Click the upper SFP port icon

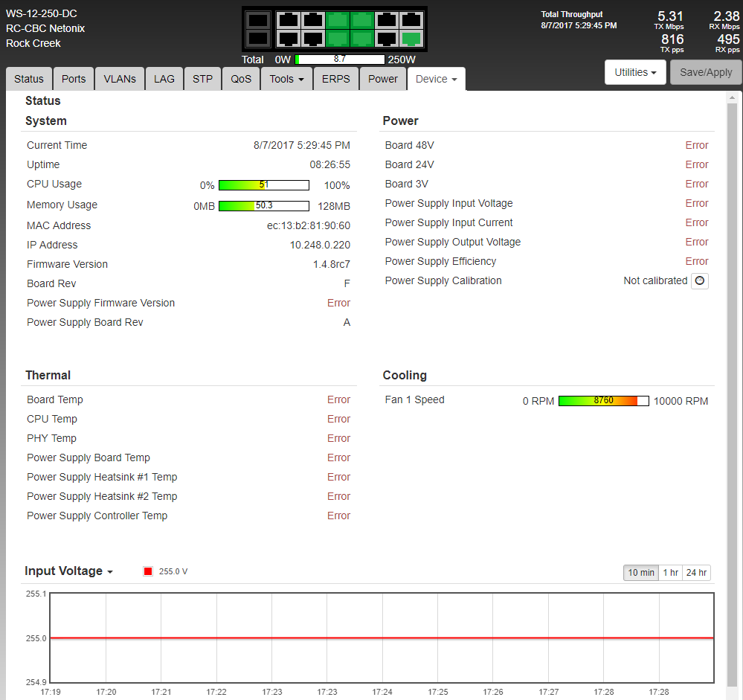coord(257,21)
